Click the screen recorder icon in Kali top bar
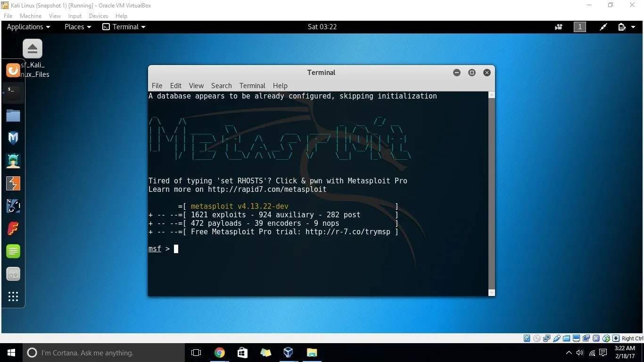644x362 pixels. (559, 27)
